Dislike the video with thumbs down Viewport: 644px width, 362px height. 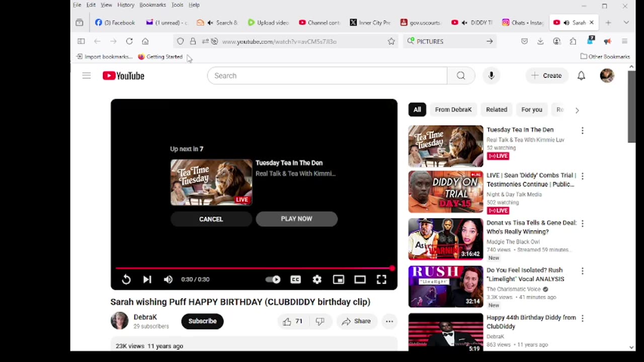(320, 321)
